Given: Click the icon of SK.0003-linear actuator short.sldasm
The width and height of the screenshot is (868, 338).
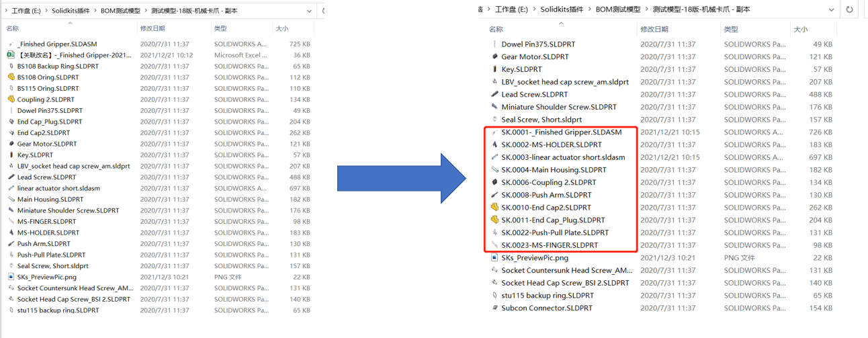Looking at the screenshot, I should 494,157.
